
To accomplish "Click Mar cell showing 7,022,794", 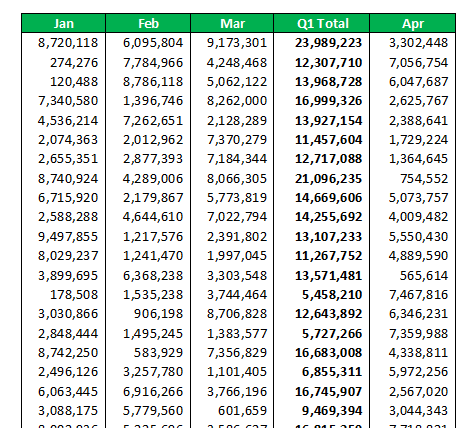I will click(232, 217).
